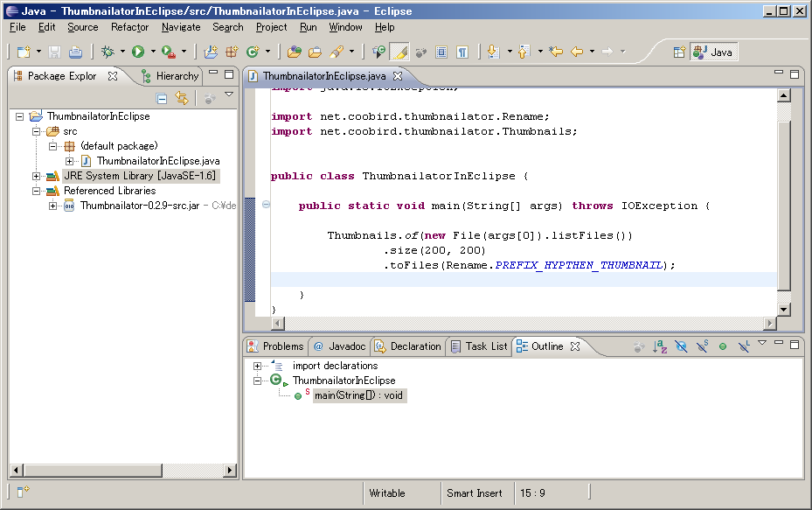Click Package Explorer horizontal scrollbar thumb
The image size is (812, 510).
tap(94, 470)
